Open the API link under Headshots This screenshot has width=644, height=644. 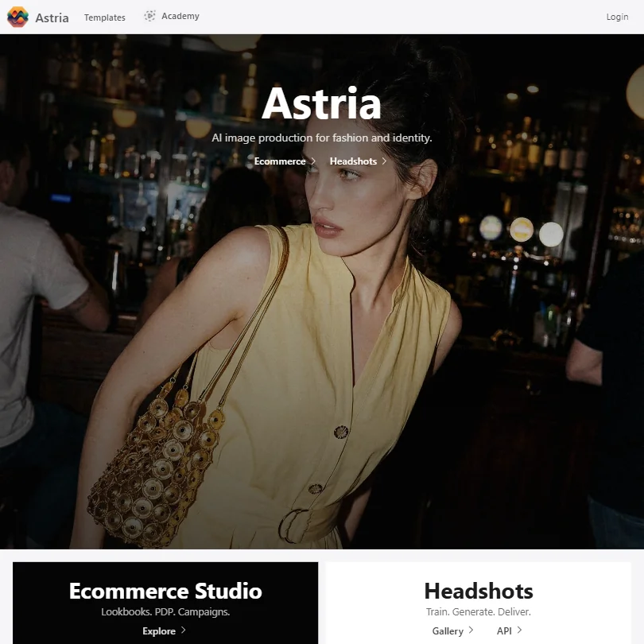click(504, 630)
